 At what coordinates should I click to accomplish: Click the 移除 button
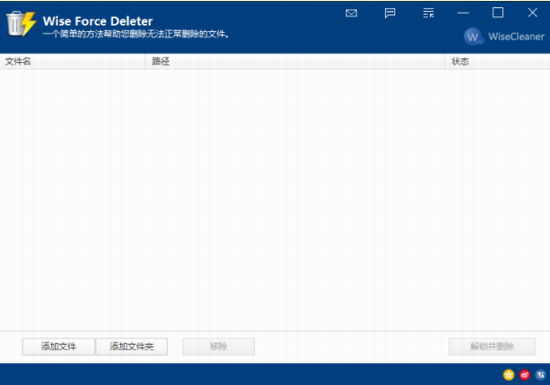(219, 347)
